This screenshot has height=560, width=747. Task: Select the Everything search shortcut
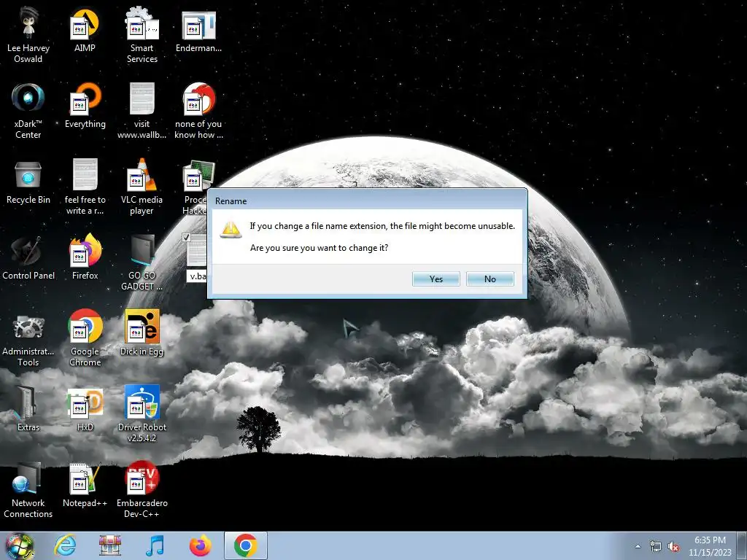tap(85, 106)
